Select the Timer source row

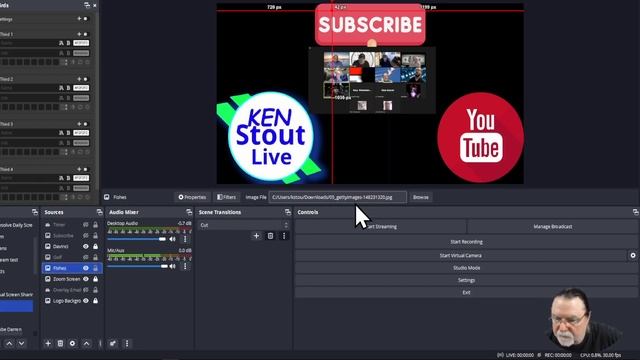(72, 225)
